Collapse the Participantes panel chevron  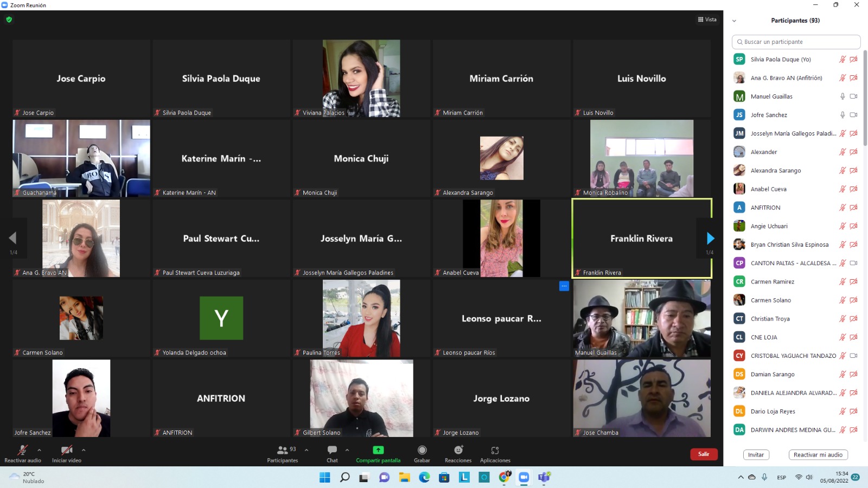(734, 21)
